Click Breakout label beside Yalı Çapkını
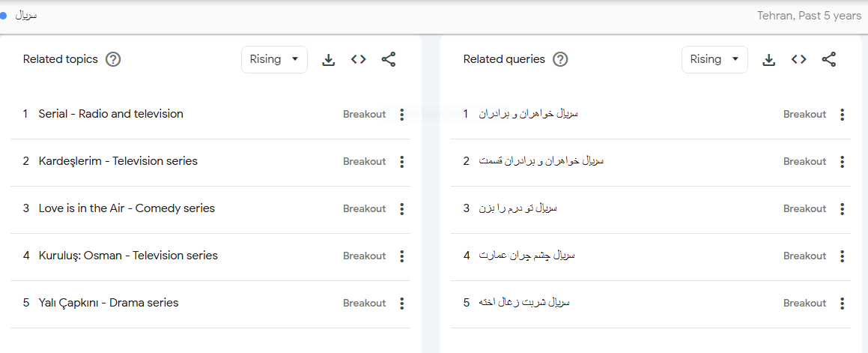Image resolution: width=868 pixels, height=353 pixels. pos(364,303)
